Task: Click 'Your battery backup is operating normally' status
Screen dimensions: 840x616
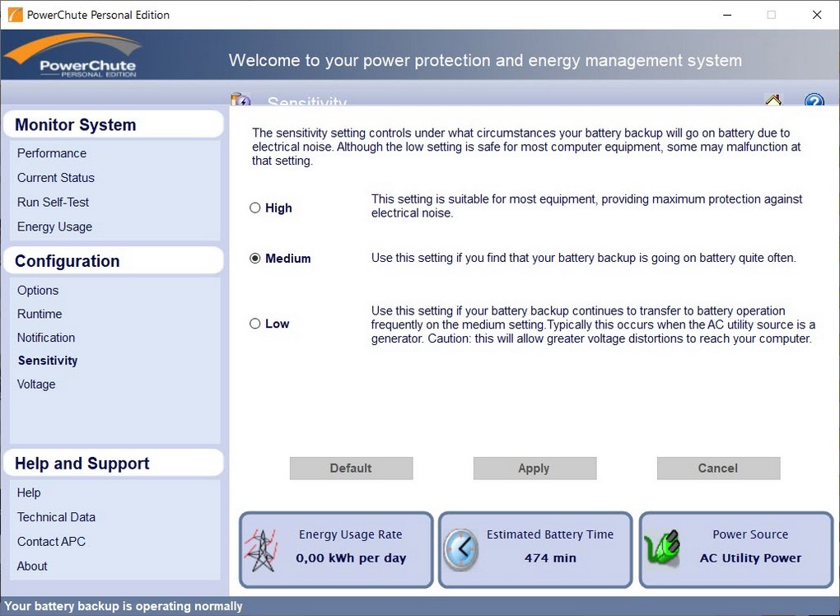Action: pyautogui.click(x=124, y=606)
